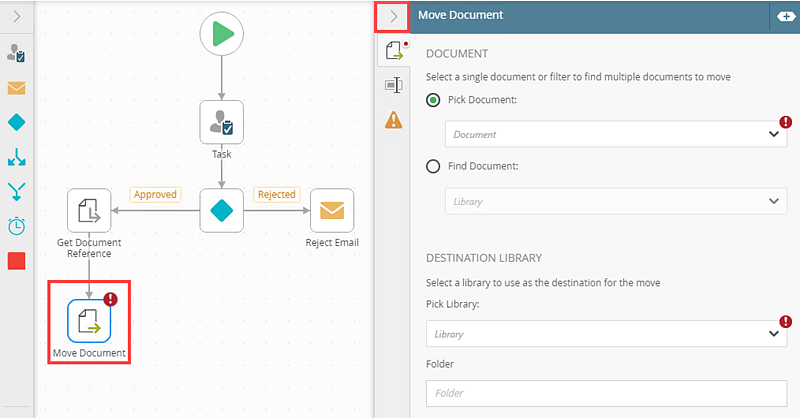The image size is (800, 418).
Task: Choose the Pick Document radio option
Action: 433,100
